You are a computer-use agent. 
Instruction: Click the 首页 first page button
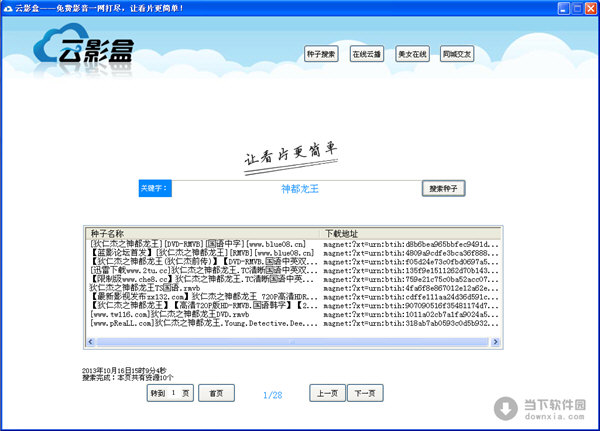pos(217,393)
